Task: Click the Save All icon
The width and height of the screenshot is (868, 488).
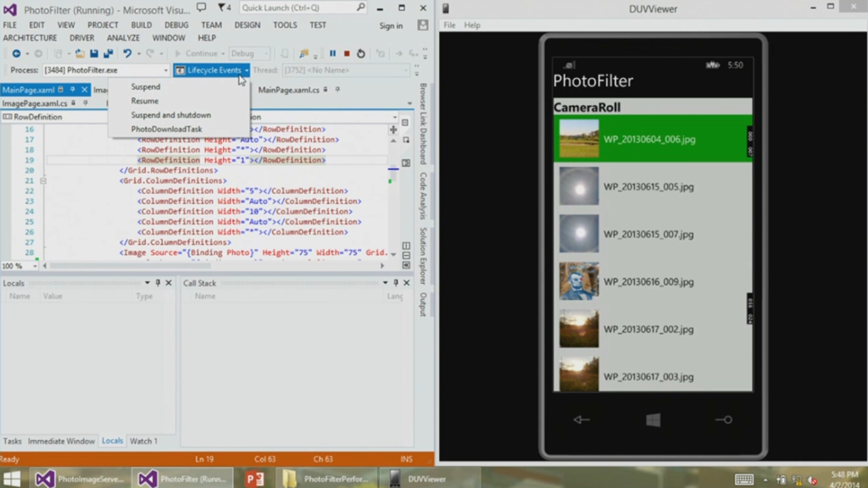Action: click(108, 53)
